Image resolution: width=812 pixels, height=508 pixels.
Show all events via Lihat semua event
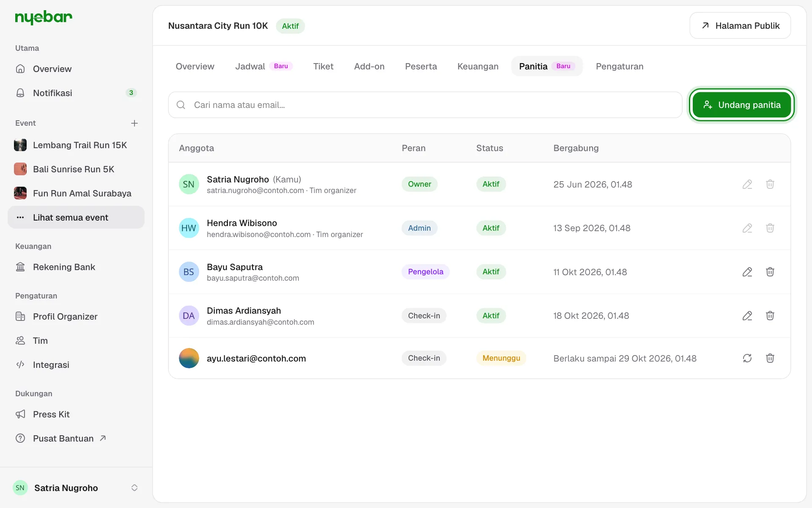point(76,218)
